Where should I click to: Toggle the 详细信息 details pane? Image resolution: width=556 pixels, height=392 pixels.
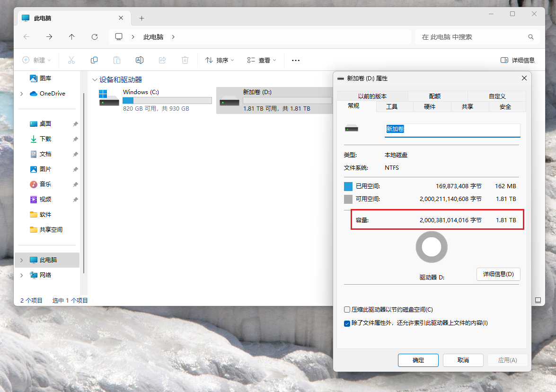[517, 60]
